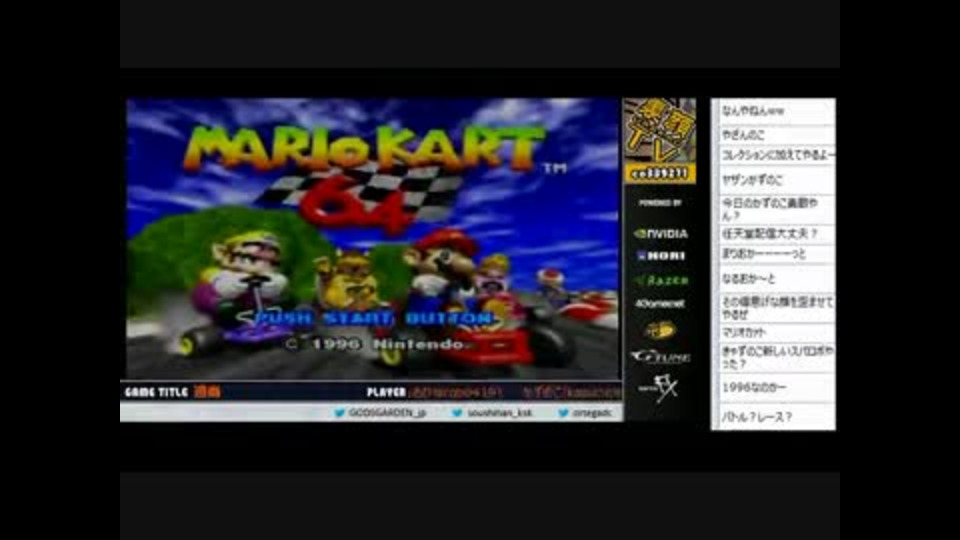Select the two-line comment starting 'その'
960x540 pixels.
(776, 308)
